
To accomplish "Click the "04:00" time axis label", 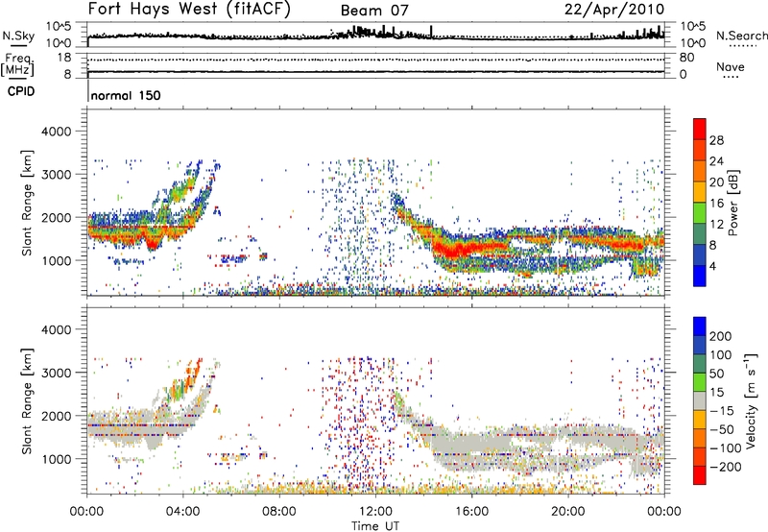I will pyautogui.click(x=183, y=512).
